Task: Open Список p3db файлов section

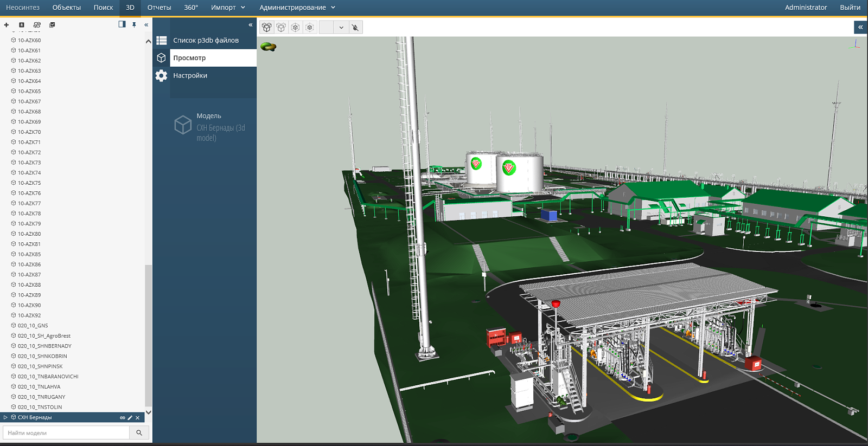Action: (x=206, y=41)
